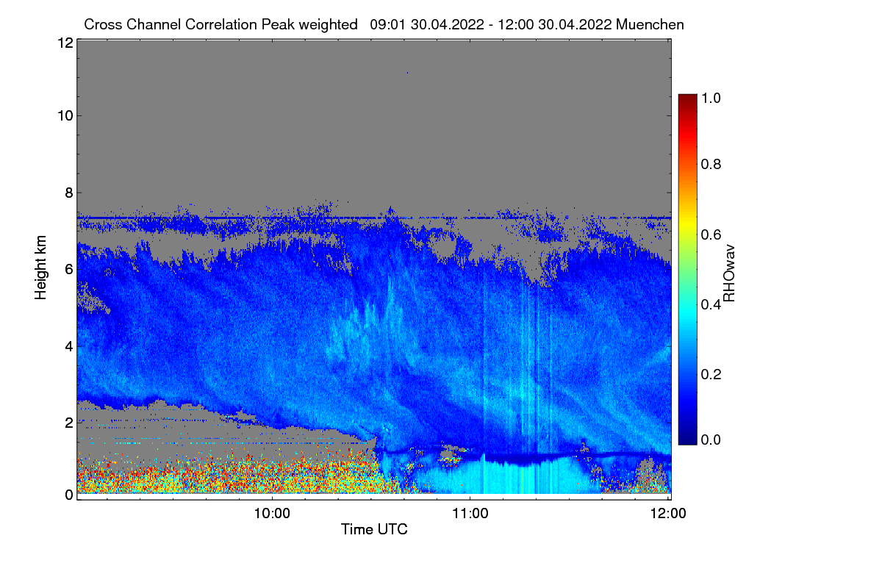Select the date range text '09:01 30.04.2022 - 12:00 30.04.2022'

491,24
